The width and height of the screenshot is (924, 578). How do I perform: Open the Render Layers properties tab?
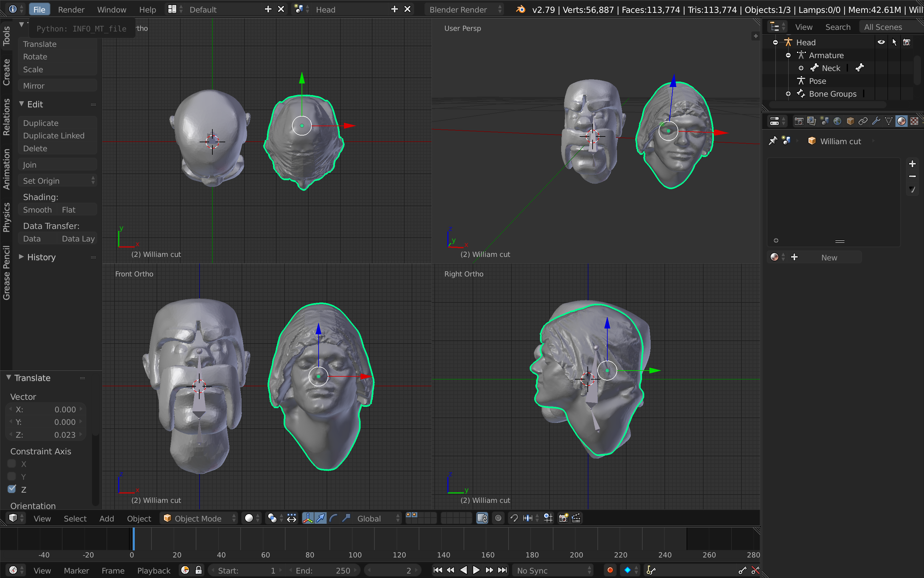(811, 121)
